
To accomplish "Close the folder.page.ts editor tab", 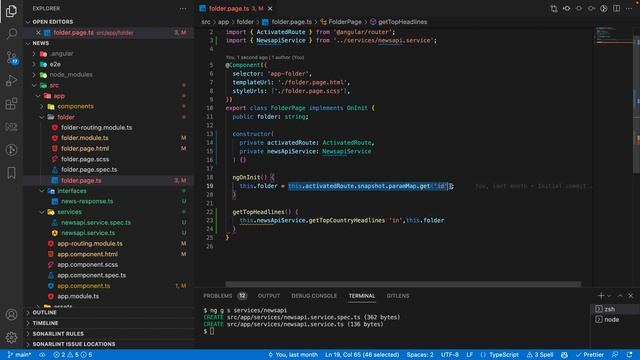I will (270, 9).
